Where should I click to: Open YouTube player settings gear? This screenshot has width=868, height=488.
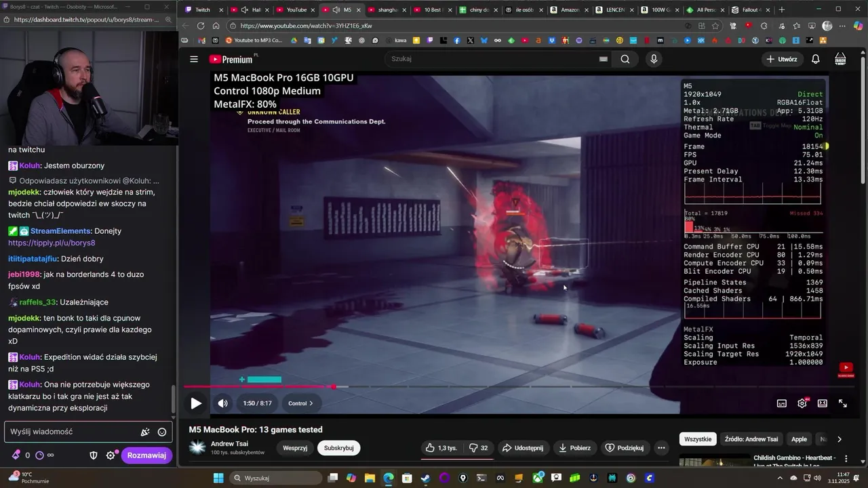pyautogui.click(x=802, y=403)
